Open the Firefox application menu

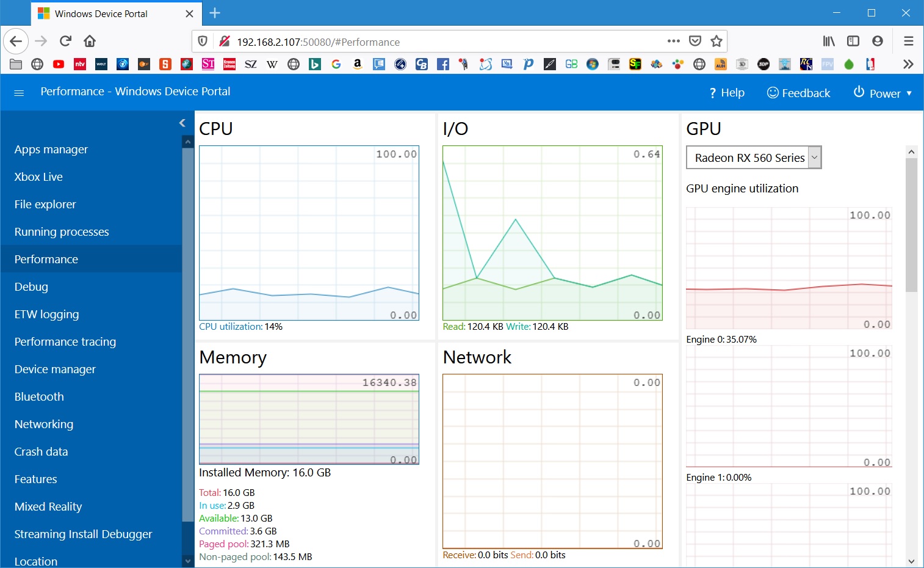pyautogui.click(x=909, y=42)
